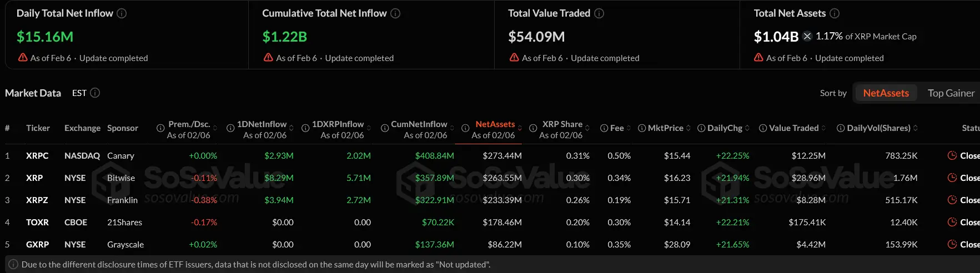Click info icon next to Cumulative Total Net Inflow
The width and height of the screenshot is (980, 273).
coord(395,13)
